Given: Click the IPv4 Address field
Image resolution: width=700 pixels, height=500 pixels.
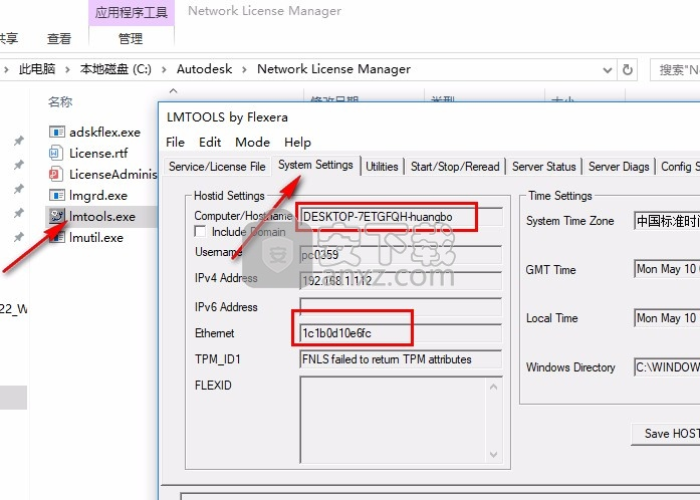Looking at the screenshot, I should (x=400, y=280).
